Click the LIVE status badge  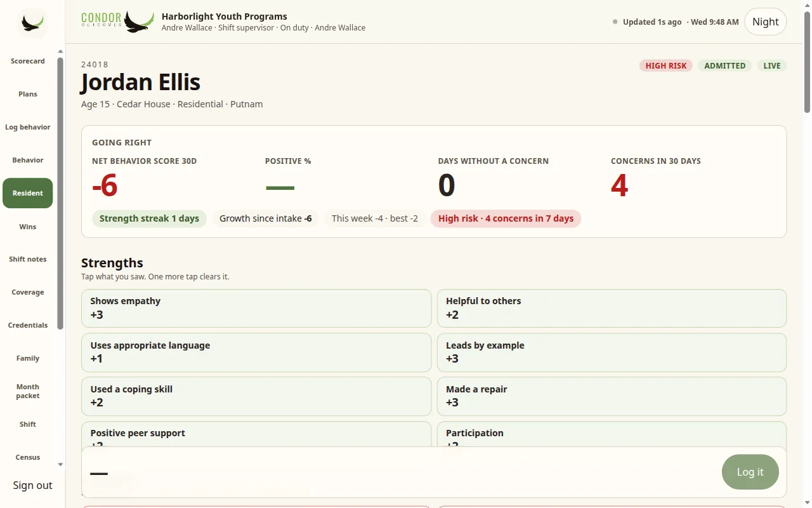click(x=771, y=65)
